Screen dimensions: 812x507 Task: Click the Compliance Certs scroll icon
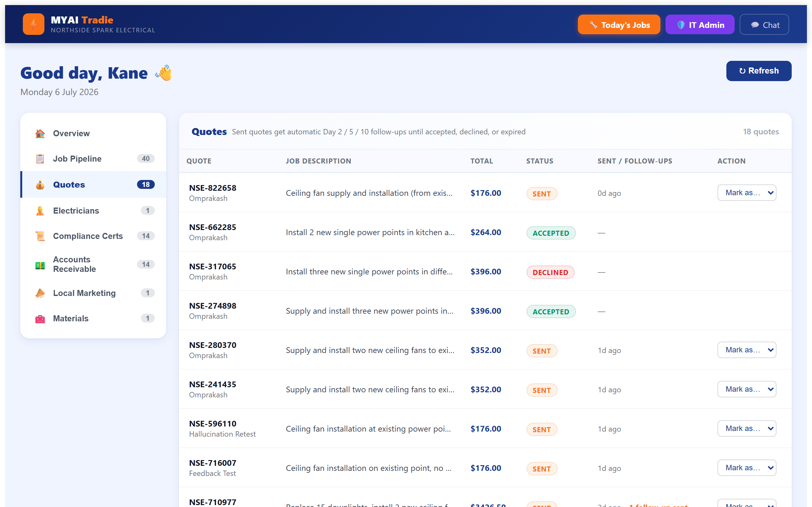40,236
